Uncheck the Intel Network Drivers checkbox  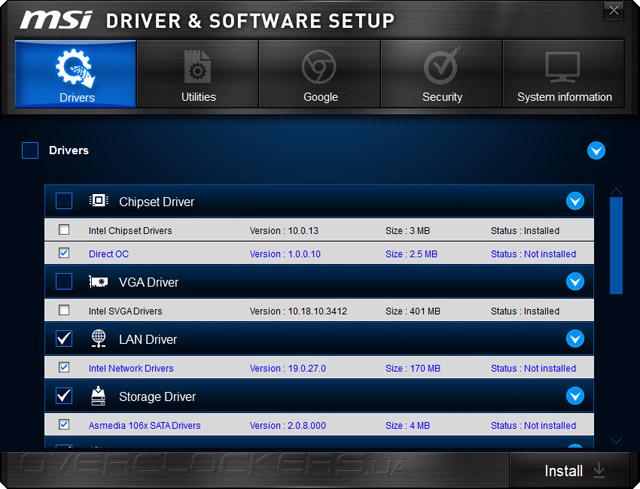(64, 367)
